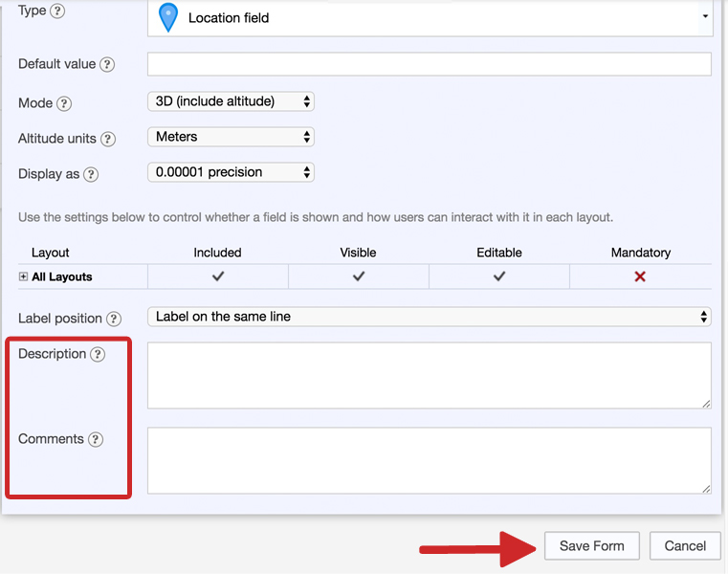Open the Type dropdown with Location field
728x574 pixels.
coord(430,17)
